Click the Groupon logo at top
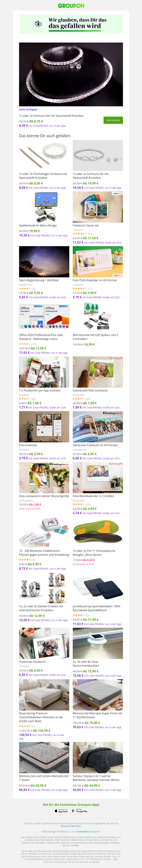This screenshot has height=868, width=142. [x=71, y=6]
